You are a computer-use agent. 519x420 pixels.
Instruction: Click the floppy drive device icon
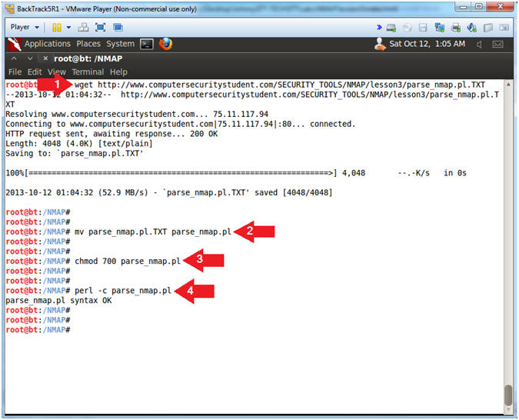click(424, 28)
